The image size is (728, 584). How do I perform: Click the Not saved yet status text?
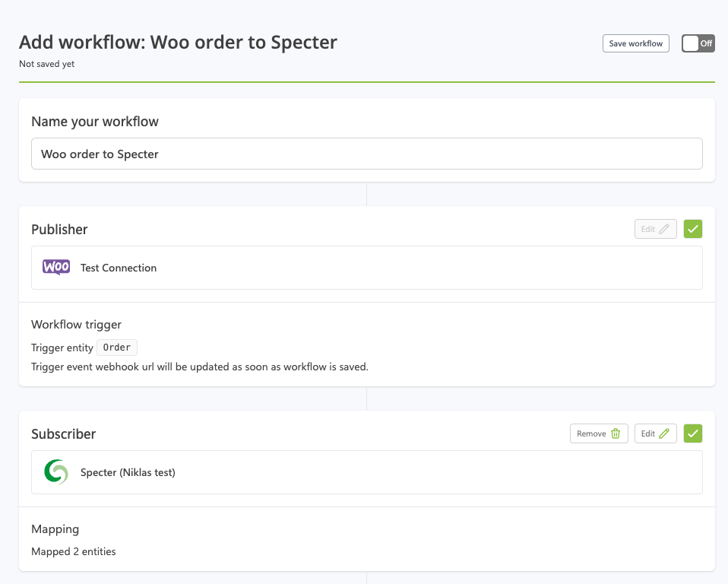[46, 64]
